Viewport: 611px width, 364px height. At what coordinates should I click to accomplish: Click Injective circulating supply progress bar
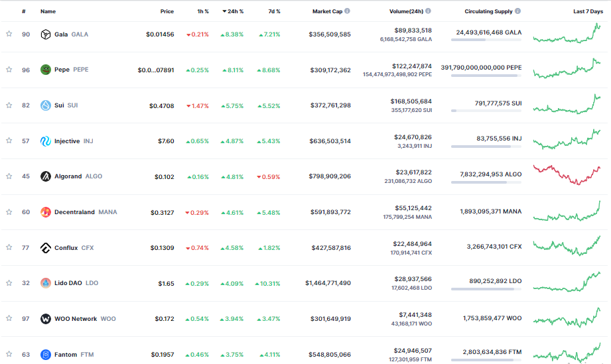pos(486,147)
